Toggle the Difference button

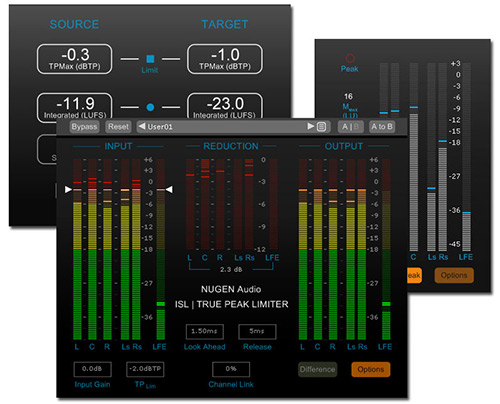click(317, 369)
